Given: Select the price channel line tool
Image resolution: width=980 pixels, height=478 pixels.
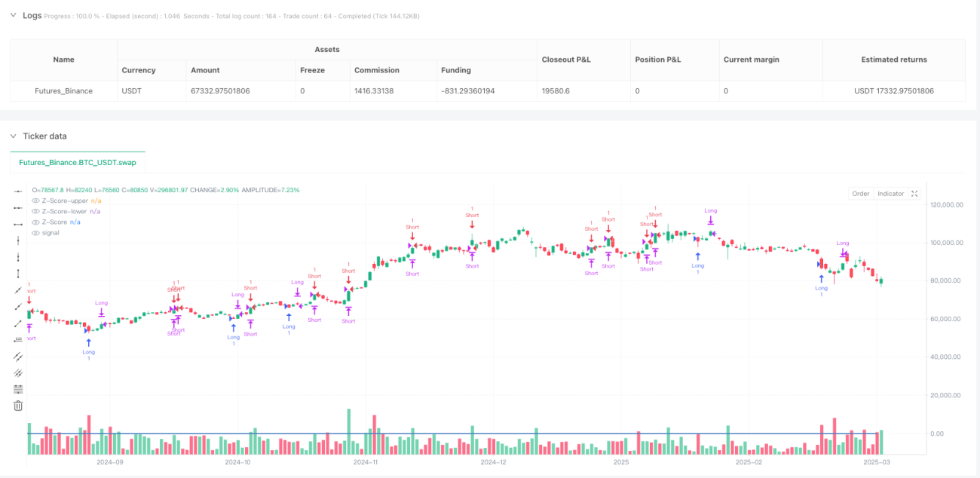Looking at the screenshot, I should click(19, 372).
